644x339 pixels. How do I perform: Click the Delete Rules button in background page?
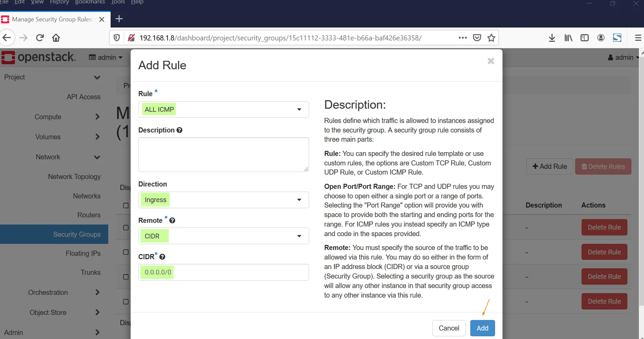point(603,166)
